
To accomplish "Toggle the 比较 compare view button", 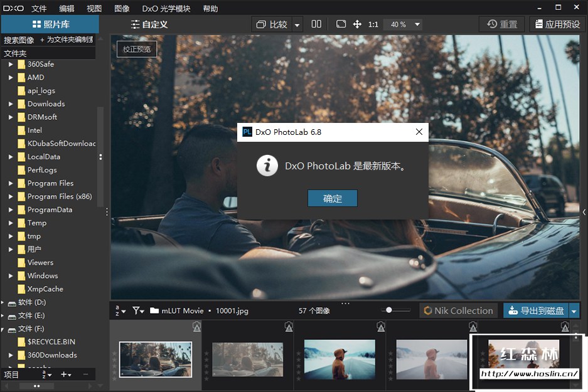I will 271,24.
